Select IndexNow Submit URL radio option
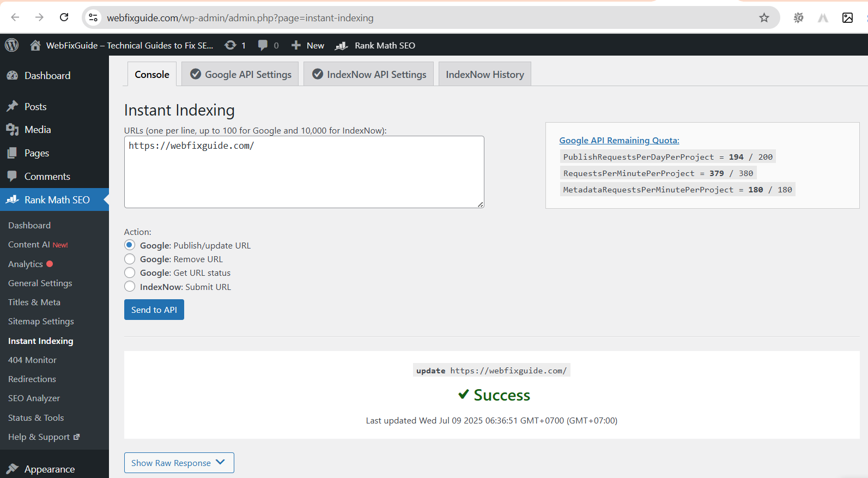The height and width of the screenshot is (478, 868). click(130, 287)
